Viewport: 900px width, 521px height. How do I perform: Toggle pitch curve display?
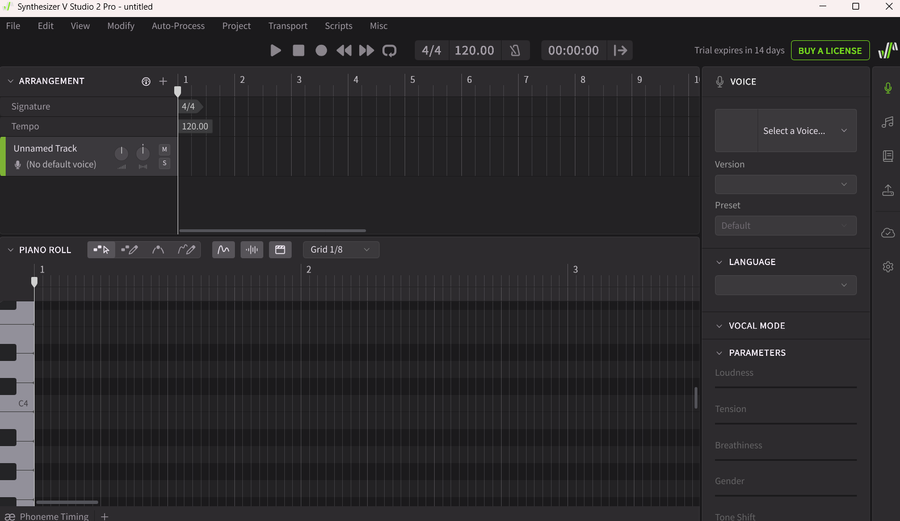coord(223,250)
